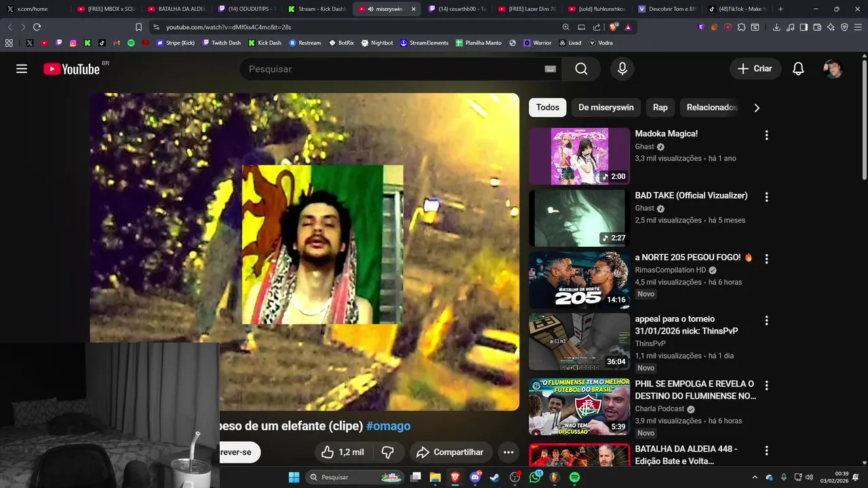Screen dimensions: 868x488
Task: Open File Explorer from the taskbar
Action: coord(435,477)
